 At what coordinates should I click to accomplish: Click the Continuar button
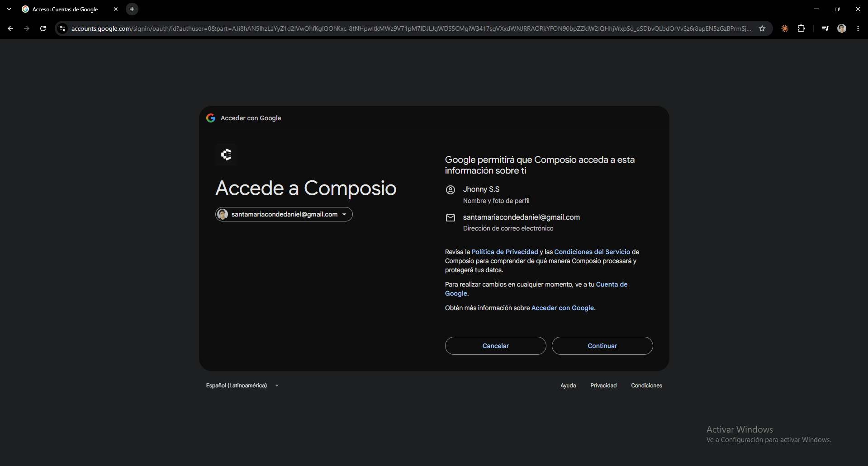(x=602, y=346)
